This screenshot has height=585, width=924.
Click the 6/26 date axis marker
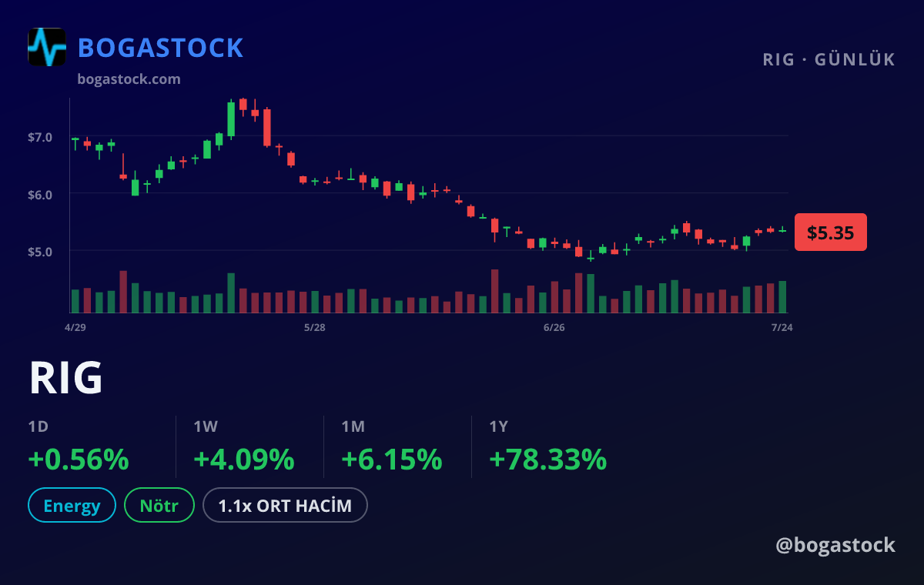(x=554, y=327)
